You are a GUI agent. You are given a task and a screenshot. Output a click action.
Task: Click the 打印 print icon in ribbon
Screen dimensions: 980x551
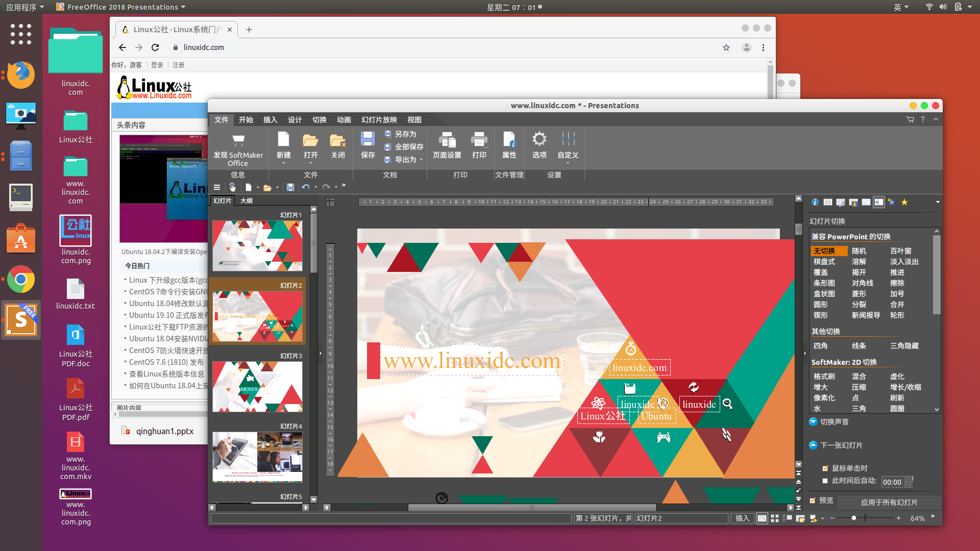[x=479, y=140]
